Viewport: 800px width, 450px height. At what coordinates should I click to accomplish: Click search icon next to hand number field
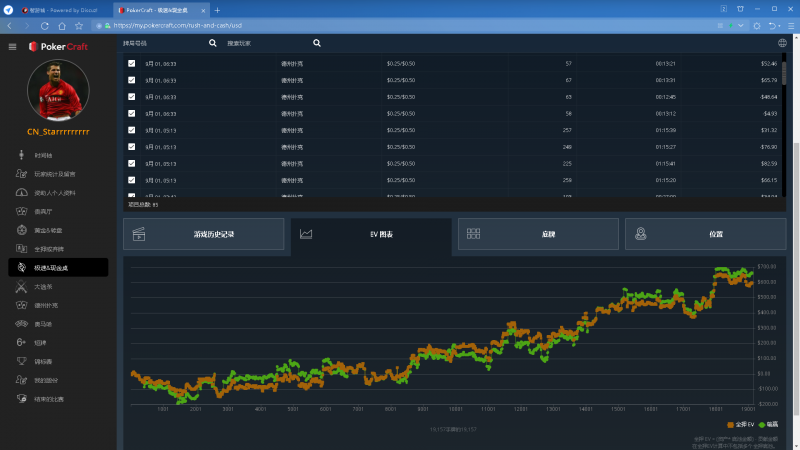click(x=212, y=43)
